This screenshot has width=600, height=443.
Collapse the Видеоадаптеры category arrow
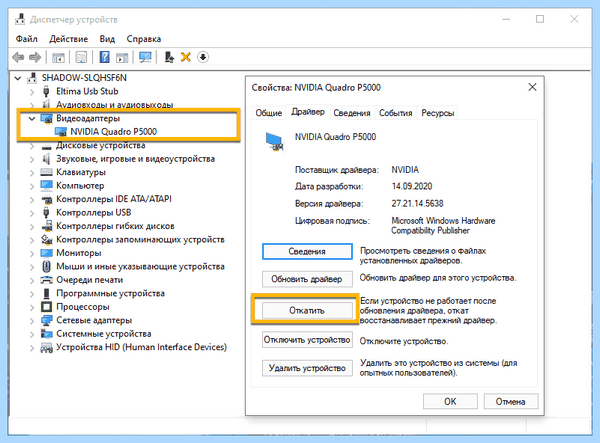click(x=32, y=119)
